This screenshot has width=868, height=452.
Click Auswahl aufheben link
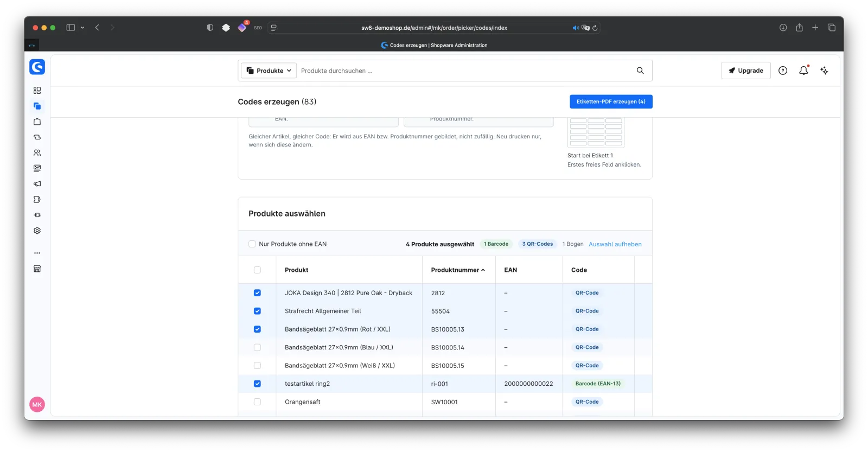615,244
